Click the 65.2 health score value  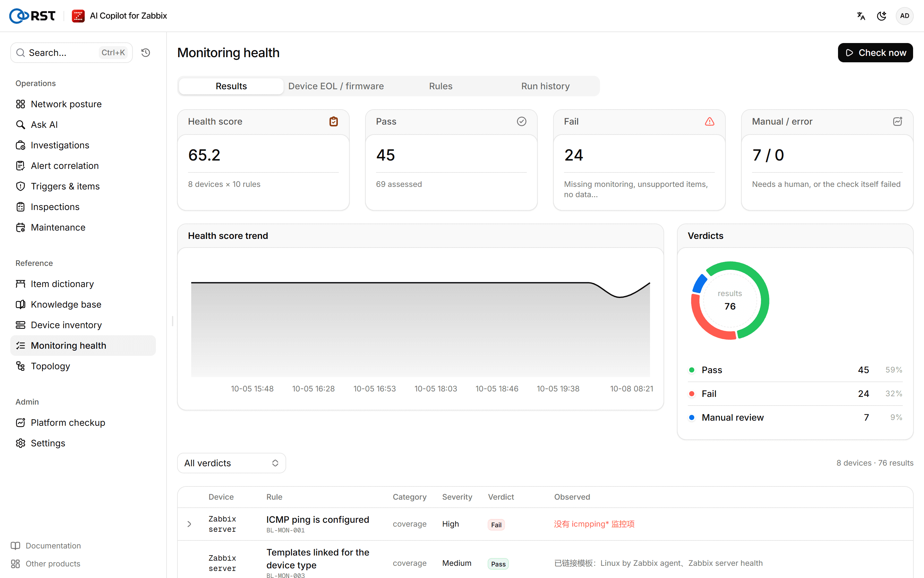[x=204, y=155]
